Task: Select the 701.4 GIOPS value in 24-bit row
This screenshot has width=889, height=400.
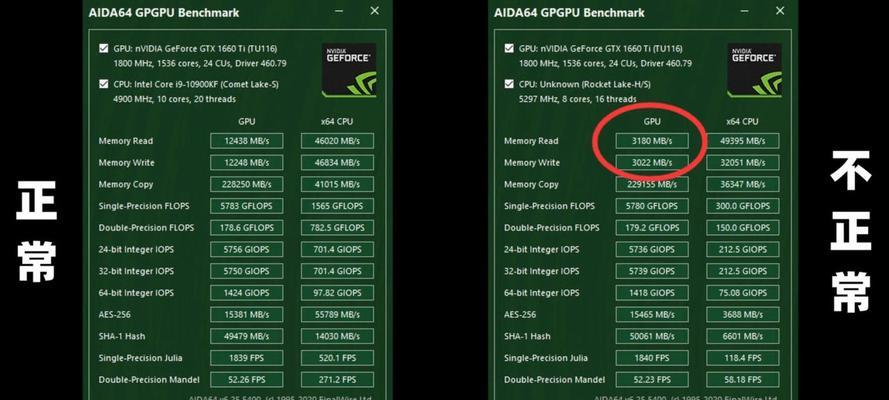Action: pyautogui.click(x=337, y=249)
